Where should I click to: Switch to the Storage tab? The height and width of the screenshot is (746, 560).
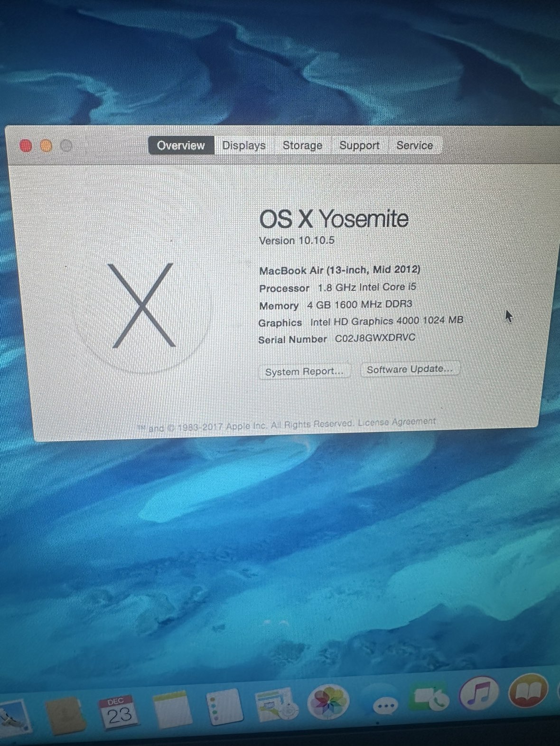click(302, 145)
